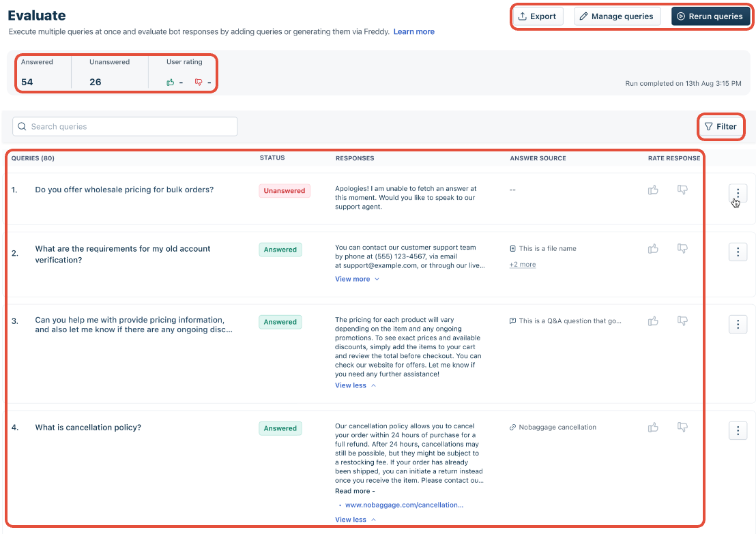Collapse View less on cancellation policy response
The height and width of the screenshot is (534, 756).
click(355, 520)
